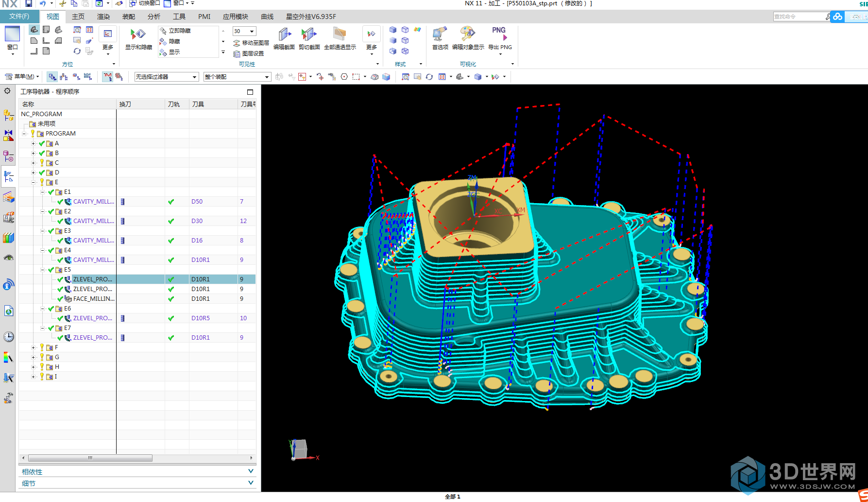Switch to the 分析 tab
The width and height of the screenshot is (868, 502).
coord(154,17)
